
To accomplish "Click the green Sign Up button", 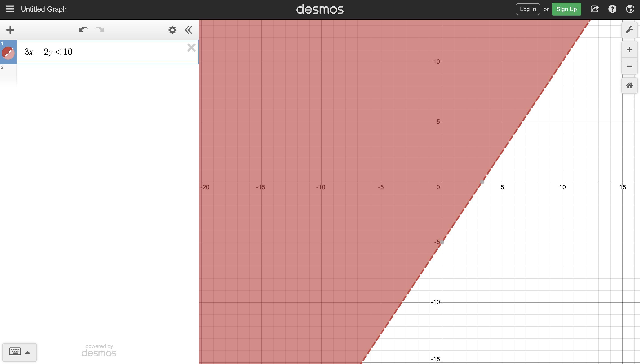I will (566, 9).
